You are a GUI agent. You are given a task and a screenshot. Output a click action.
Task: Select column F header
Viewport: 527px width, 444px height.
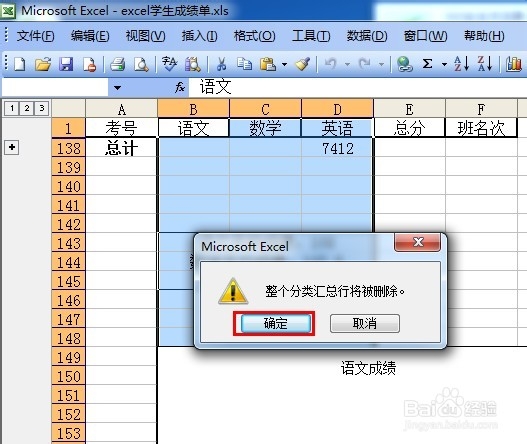tap(481, 109)
